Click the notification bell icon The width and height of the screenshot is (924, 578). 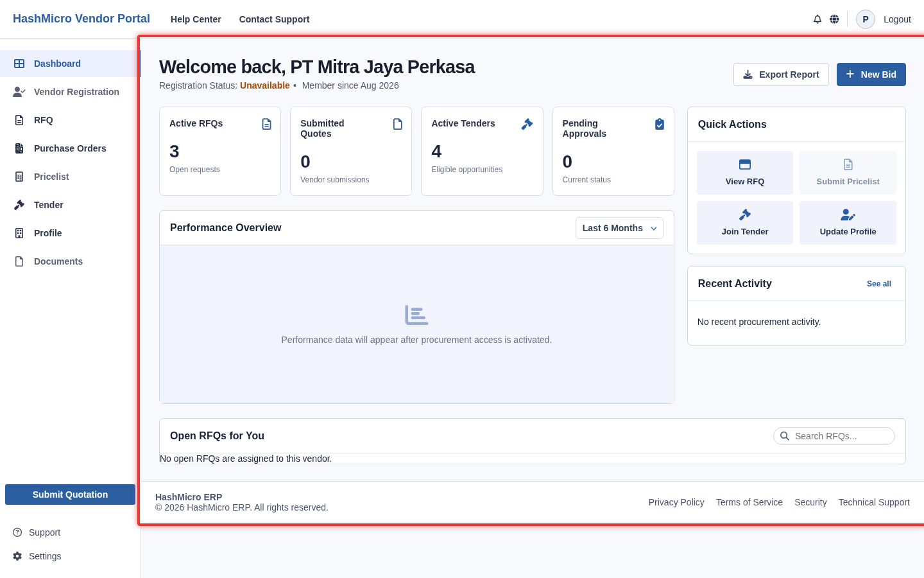(x=817, y=19)
